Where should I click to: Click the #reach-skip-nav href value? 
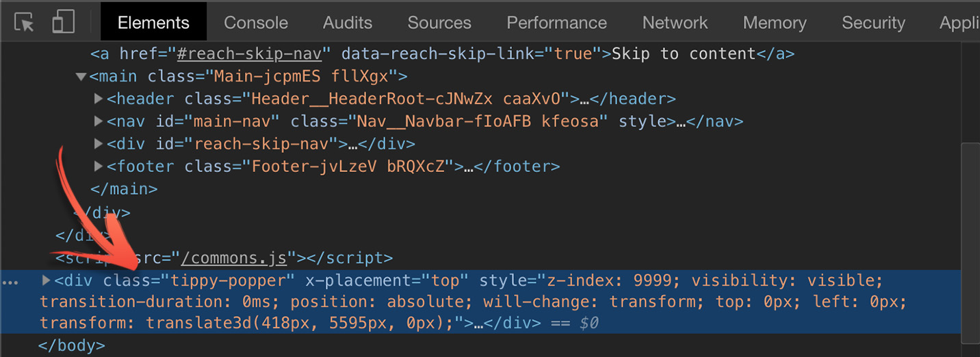tap(255, 53)
